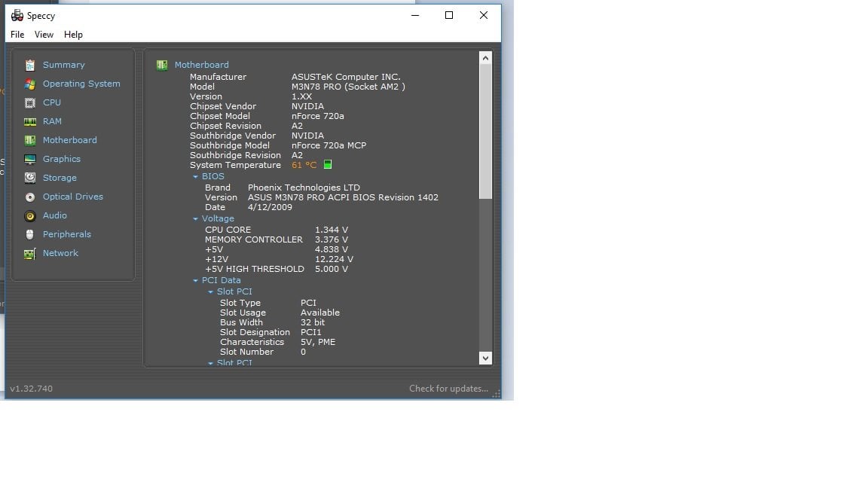Click the Motherboard header icon in the main panel
The width and height of the screenshot is (868, 488).
[162, 66]
